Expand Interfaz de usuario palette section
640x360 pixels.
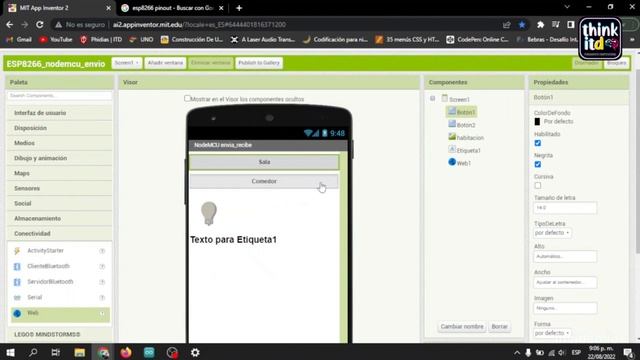coord(60,113)
